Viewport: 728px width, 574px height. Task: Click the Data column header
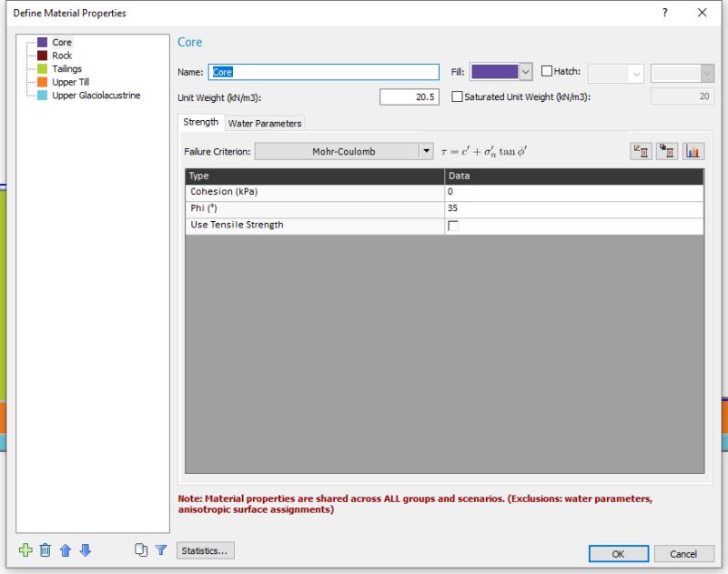[574, 176]
